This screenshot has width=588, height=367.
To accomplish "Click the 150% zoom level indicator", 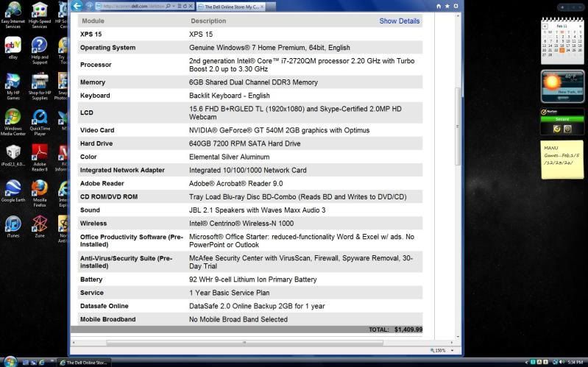I will [438, 351].
